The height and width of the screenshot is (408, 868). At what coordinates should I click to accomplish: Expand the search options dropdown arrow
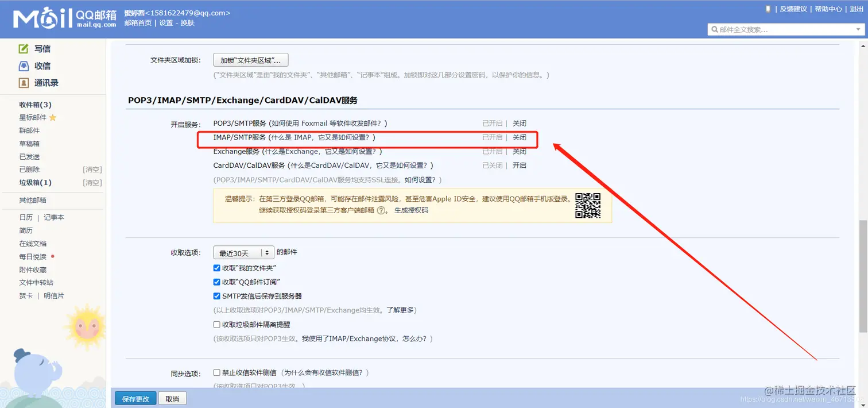[857, 28]
